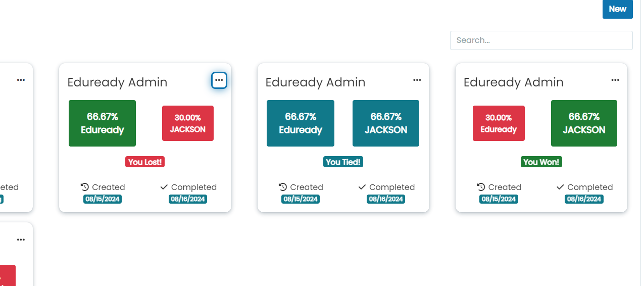The height and width of the screenshot is (286, 644).
Task: Click the Completed checkmark icon on the You Won card
Action: 560,187
